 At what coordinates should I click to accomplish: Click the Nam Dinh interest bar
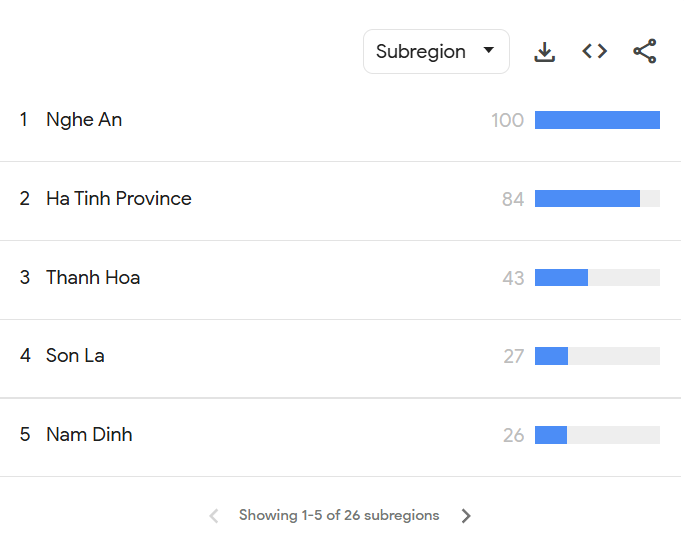click(551, 435)
